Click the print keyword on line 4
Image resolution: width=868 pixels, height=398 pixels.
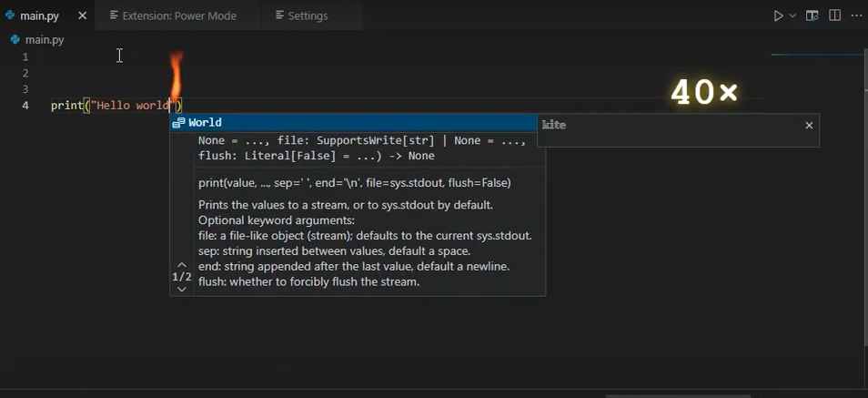[66, 106]
